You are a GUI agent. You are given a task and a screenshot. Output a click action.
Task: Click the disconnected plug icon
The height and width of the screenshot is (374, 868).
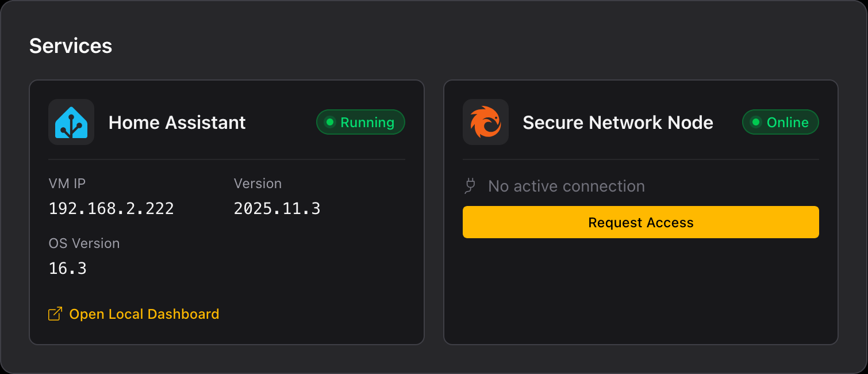470,186
